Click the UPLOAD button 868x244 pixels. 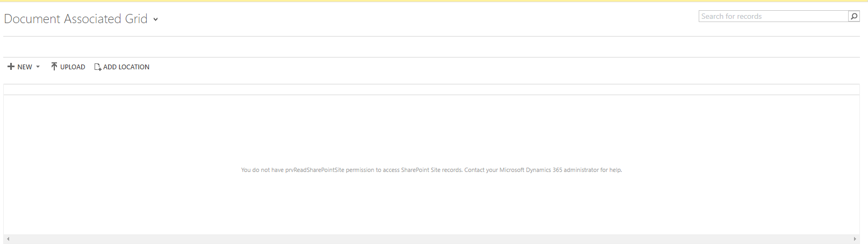click(68, 67)
